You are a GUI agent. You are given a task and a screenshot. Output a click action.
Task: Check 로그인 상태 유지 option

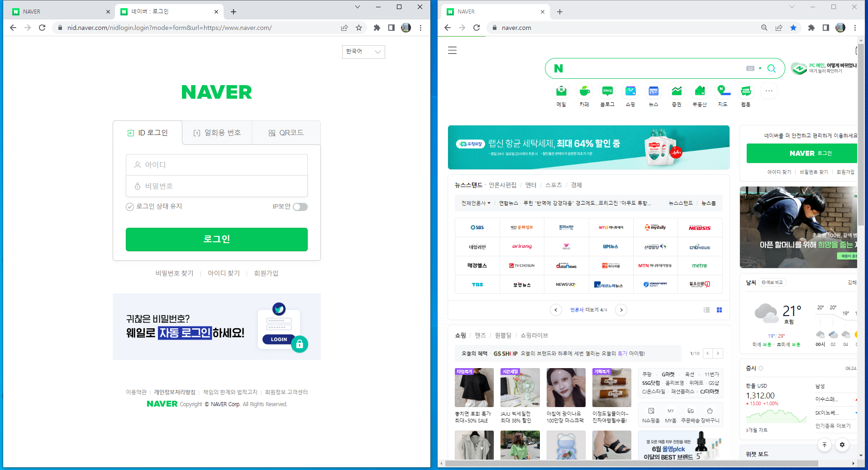tap(154, 206)
